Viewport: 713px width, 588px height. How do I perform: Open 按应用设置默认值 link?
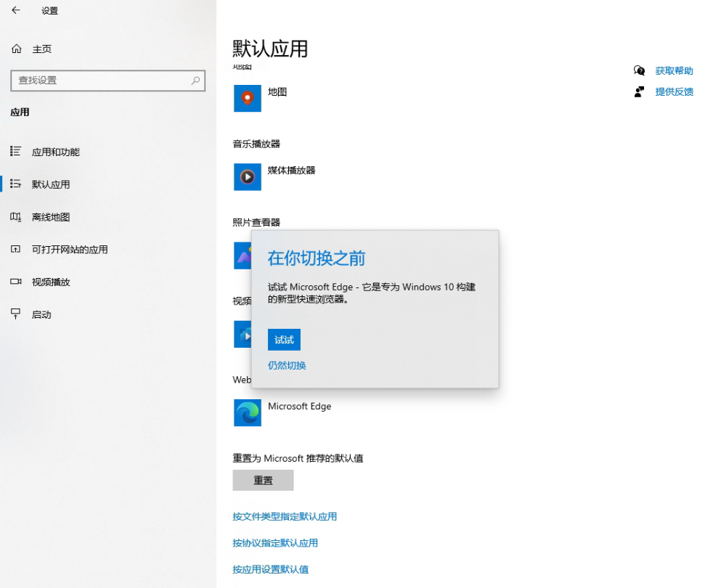click(x=271, y=569)
